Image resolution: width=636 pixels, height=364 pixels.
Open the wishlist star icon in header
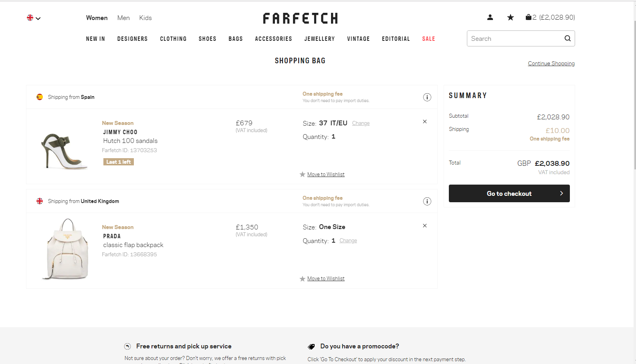(x=510, y=17)
